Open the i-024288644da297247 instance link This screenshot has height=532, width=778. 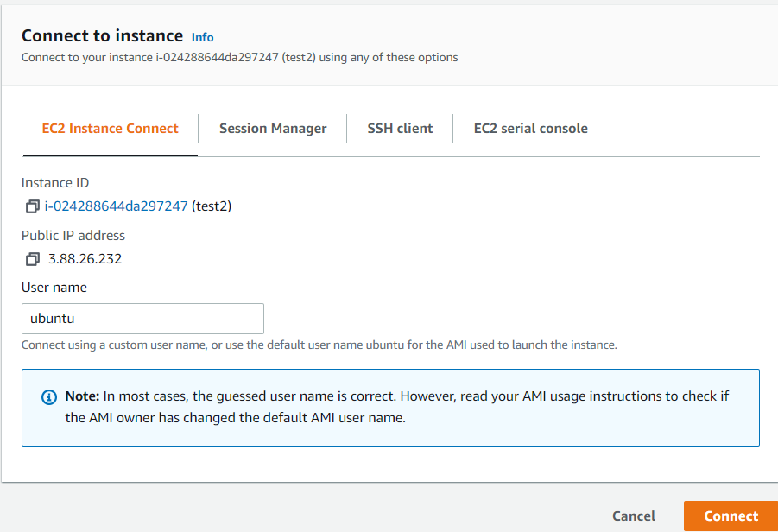click(116, 206)
